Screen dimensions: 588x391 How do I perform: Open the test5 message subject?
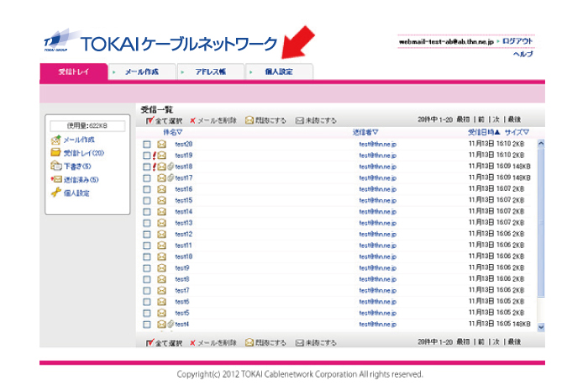tap(182, 313)
